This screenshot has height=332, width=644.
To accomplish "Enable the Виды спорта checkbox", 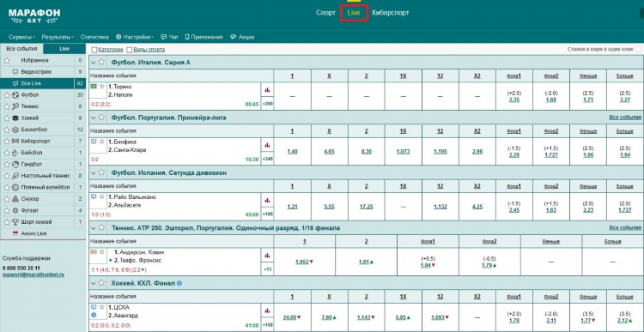I will pos(130,50).
